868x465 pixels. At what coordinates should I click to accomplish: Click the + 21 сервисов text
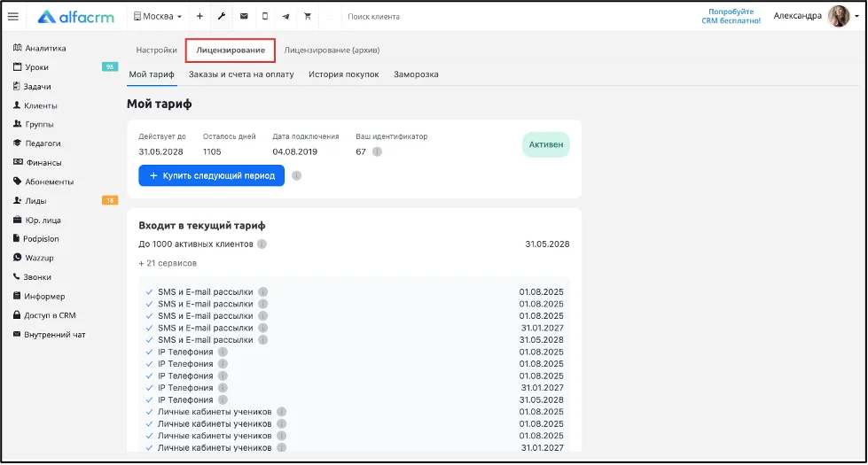168,263
